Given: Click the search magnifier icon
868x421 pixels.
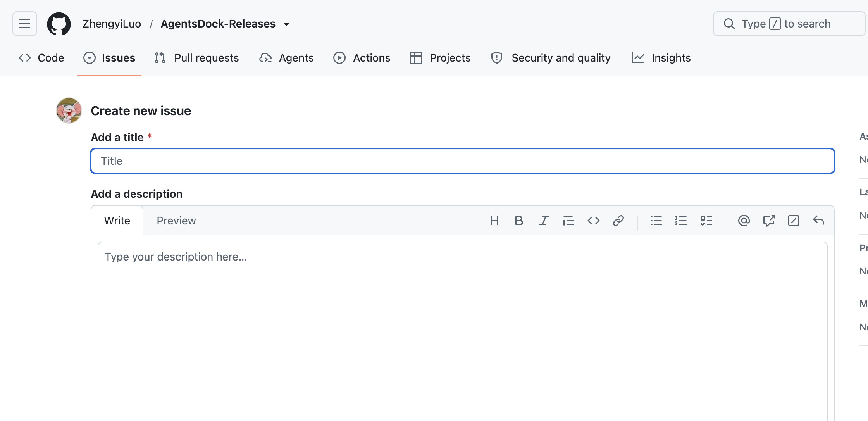Looking at the screenshot, I should 729,24.
